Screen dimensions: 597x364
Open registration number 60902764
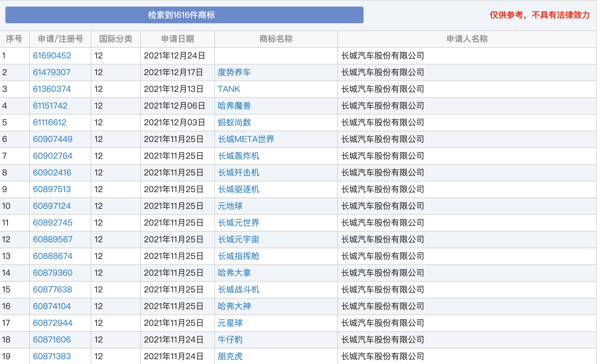coord(53,156)
